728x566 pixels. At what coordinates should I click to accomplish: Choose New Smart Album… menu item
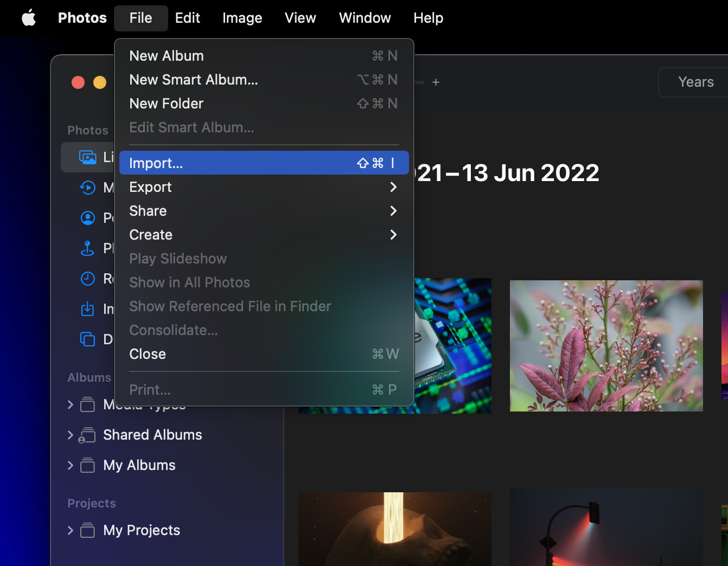[x=264, y=80]
